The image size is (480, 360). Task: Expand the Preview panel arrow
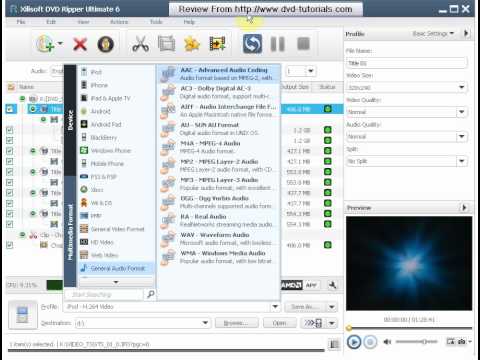[464, 207]
